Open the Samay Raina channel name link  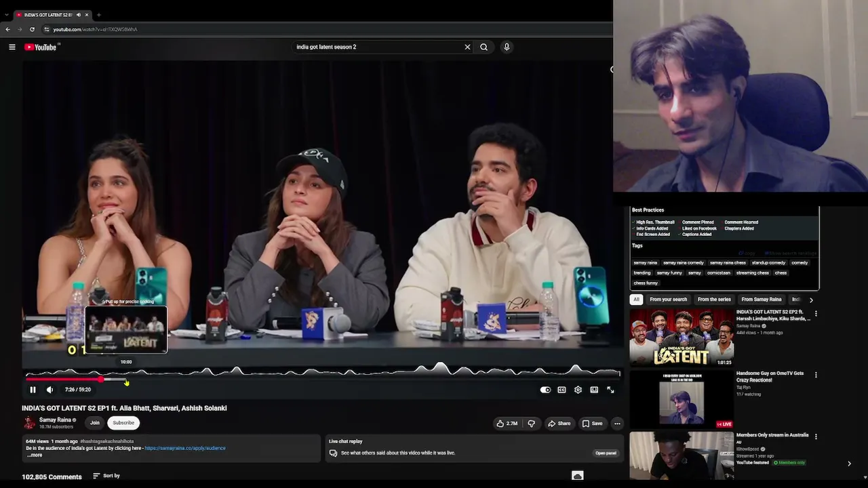pyautogui.click(x=55, y=420)
